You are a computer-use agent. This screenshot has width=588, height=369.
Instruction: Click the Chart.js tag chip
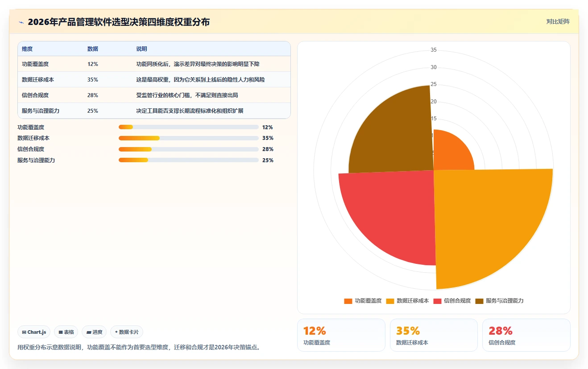pyautogui.click(x=34, y=332)
